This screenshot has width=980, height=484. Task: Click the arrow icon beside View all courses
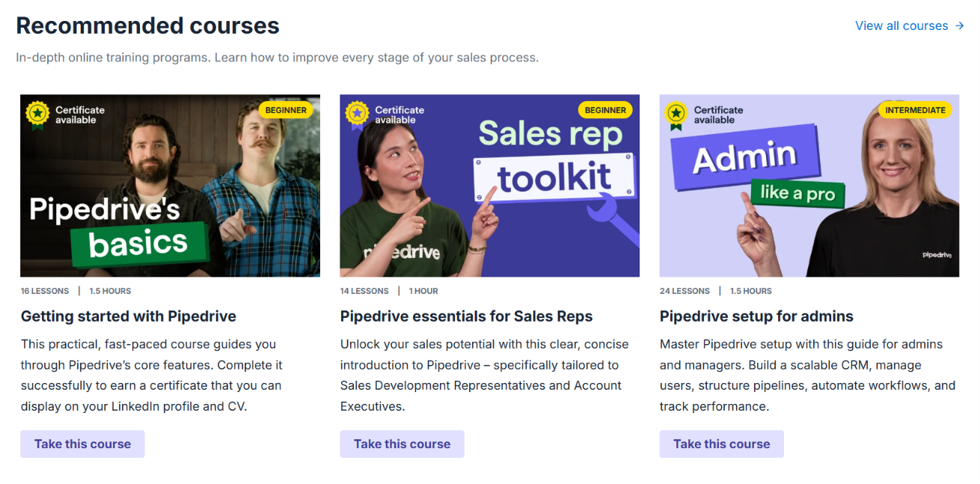click(960, 25)
